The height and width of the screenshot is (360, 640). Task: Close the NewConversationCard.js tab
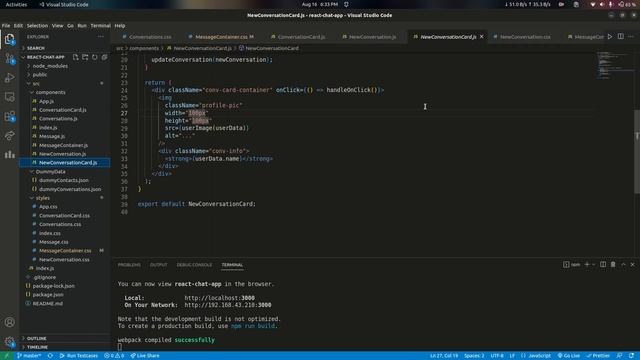click(482, 37)
